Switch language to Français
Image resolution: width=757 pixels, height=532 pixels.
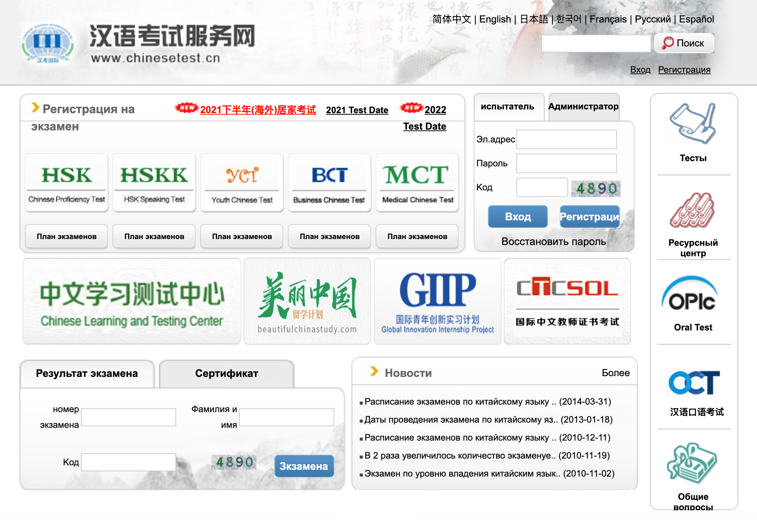tap(608, 19)
